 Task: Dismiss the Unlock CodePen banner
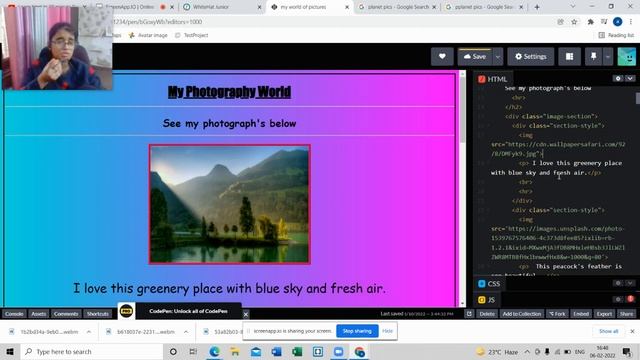[x=246, y=314]
